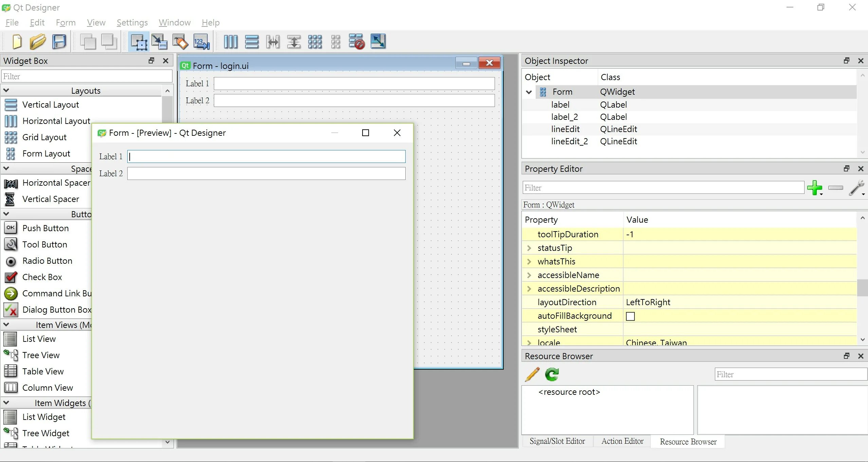868x462 pixels.
Task: Collapse the Form tree node in Object Inspector
Action: pos(529,92)
